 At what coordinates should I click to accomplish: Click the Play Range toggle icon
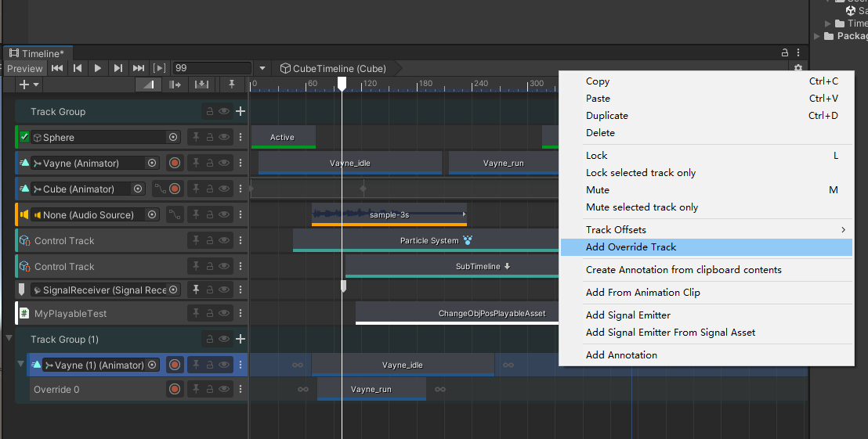pos(159,68)
